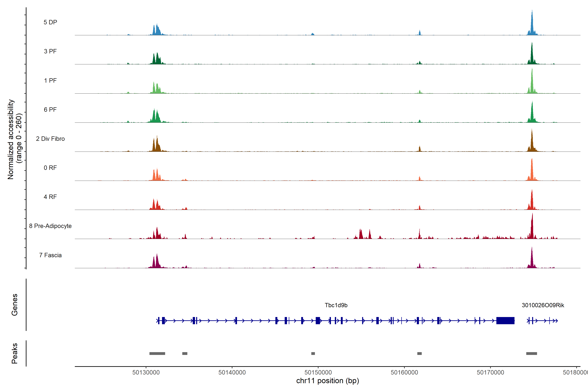Screen dimensions: 588x392
Task: Click the Peaks panel label
Action: (x=15, y=353)
